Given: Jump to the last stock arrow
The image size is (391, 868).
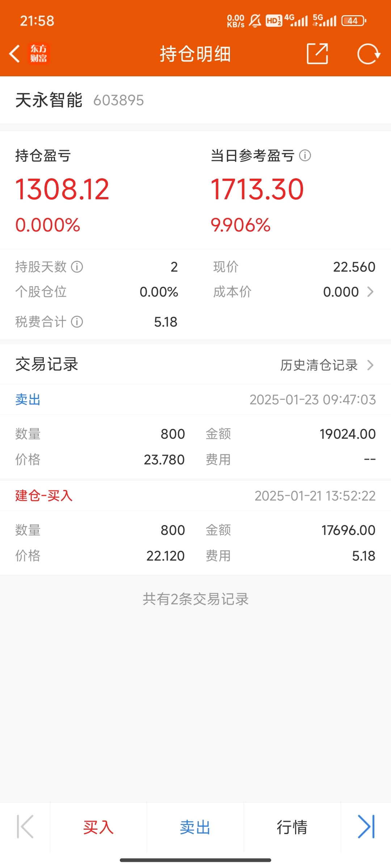Looking at the screenshot, I should (366, 827).
